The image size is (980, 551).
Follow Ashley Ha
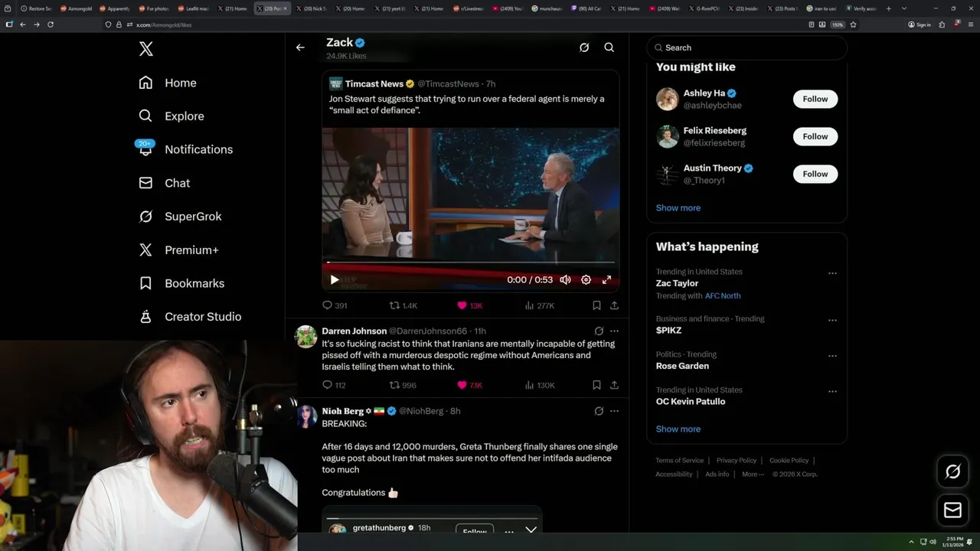(x=815, y=99)
